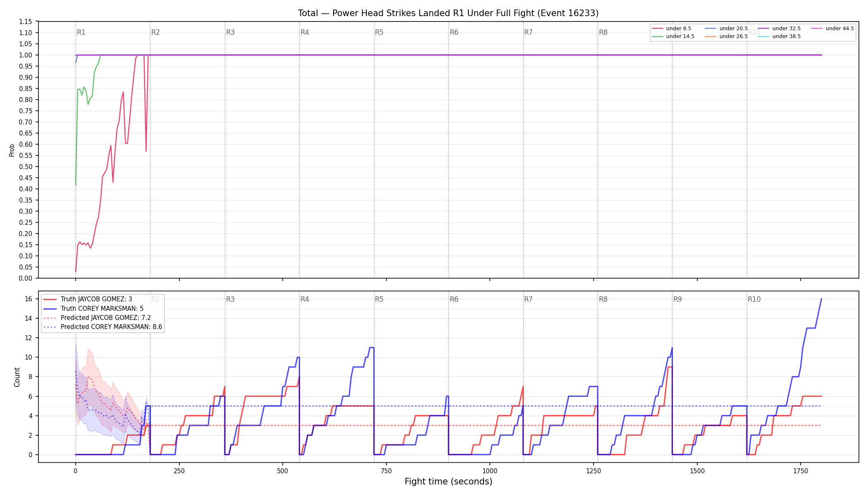Click the chart title mentioning Event 16233
The image size is (868, 496).
coord(448,13)
